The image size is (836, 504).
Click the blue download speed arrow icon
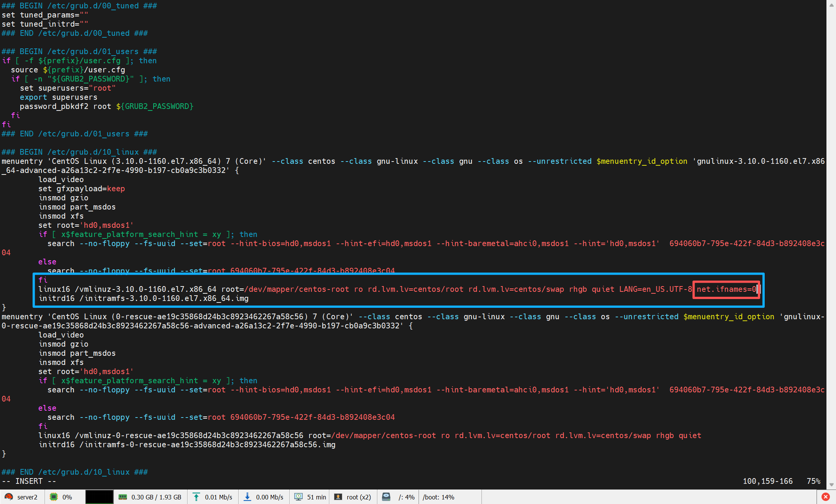click(x=247, y=497)
